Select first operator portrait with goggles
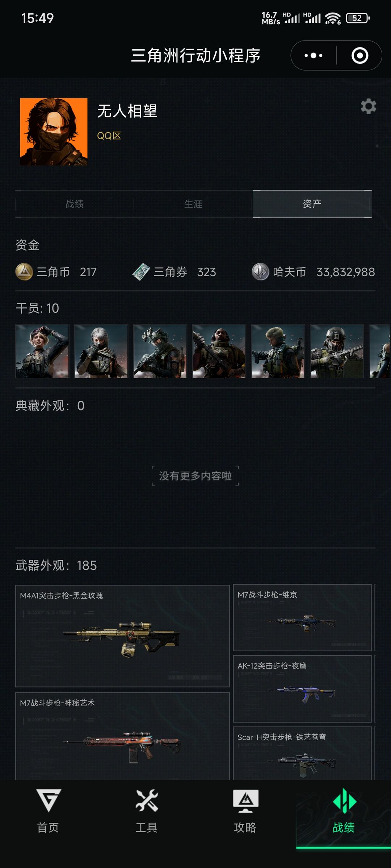This screenshot has width=391, height=868. [42, 351]
